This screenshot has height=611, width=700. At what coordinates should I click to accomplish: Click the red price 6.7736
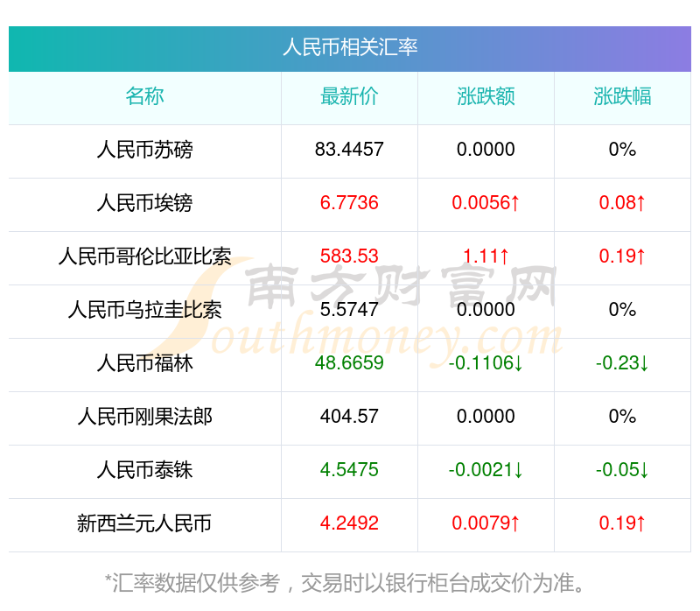click(x=349, y=203)
